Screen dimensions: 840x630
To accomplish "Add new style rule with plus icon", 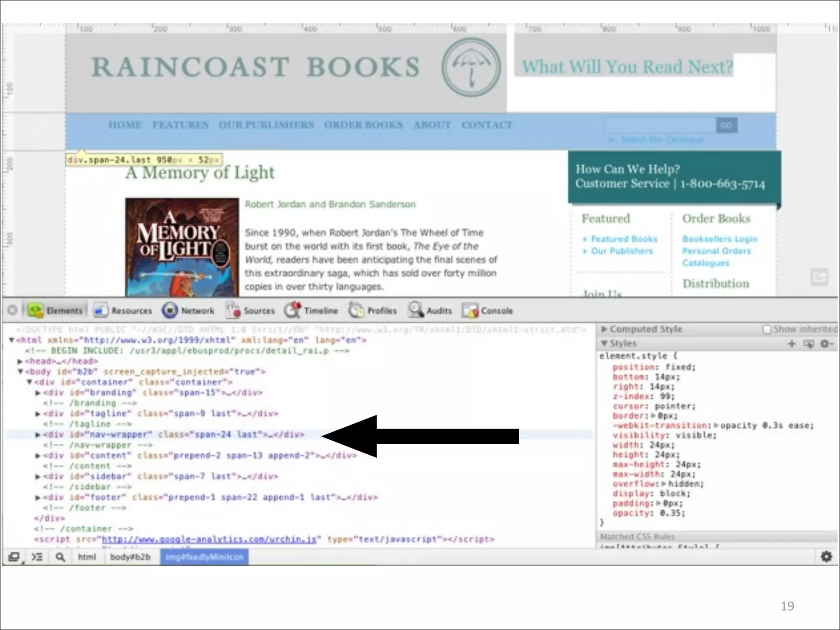I will pyautogui.click(x=792, y=344).
